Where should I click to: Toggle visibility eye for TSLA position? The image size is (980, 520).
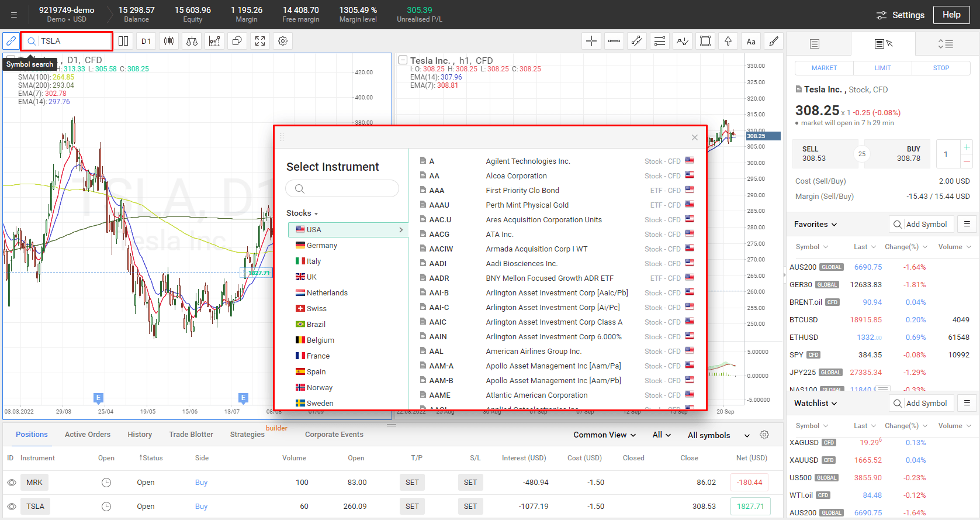click(12, 507)
